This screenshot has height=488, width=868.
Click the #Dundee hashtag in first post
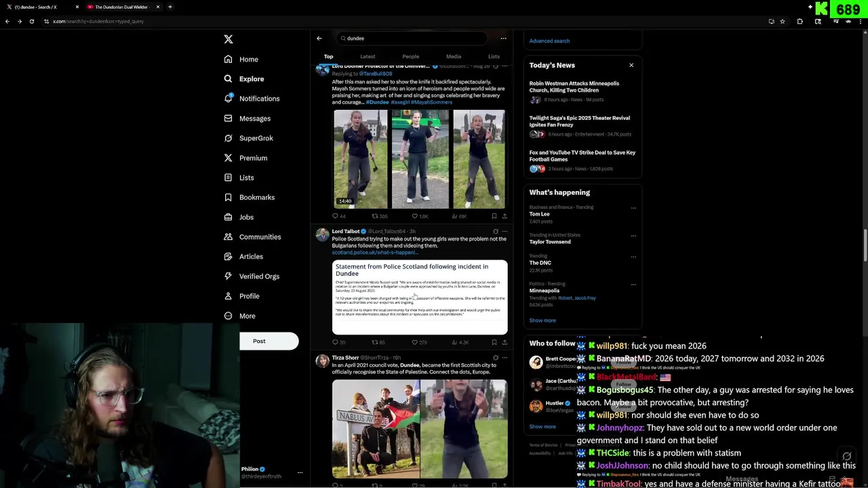(x=377, y=102)
